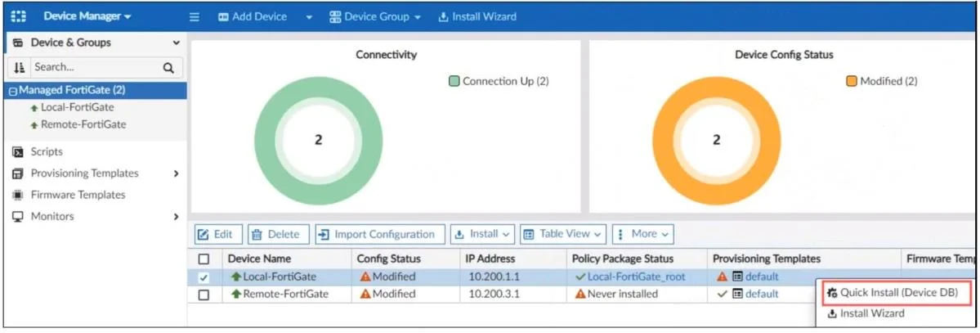980x333 pixels.
Task: Open the Add Device dropdown arrow
Action: point(309,17)
